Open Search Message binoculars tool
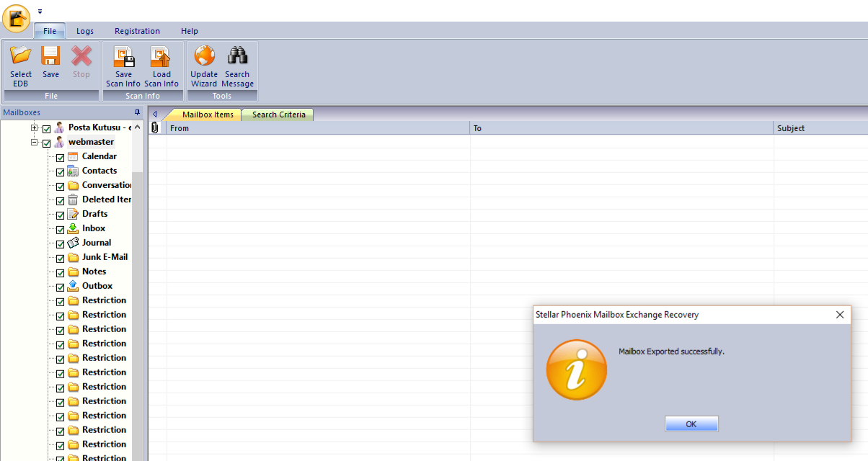 click(237, 56)
